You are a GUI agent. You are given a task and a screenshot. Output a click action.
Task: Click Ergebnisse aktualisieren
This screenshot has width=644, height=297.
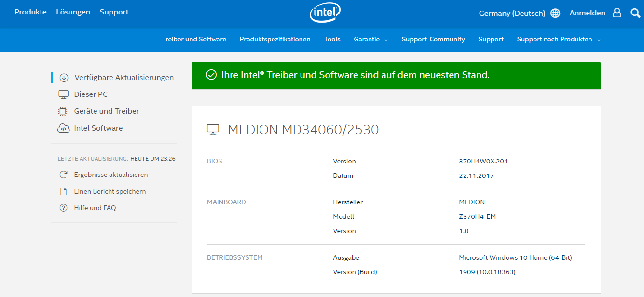pyautogui.click(x=111, y=175)
